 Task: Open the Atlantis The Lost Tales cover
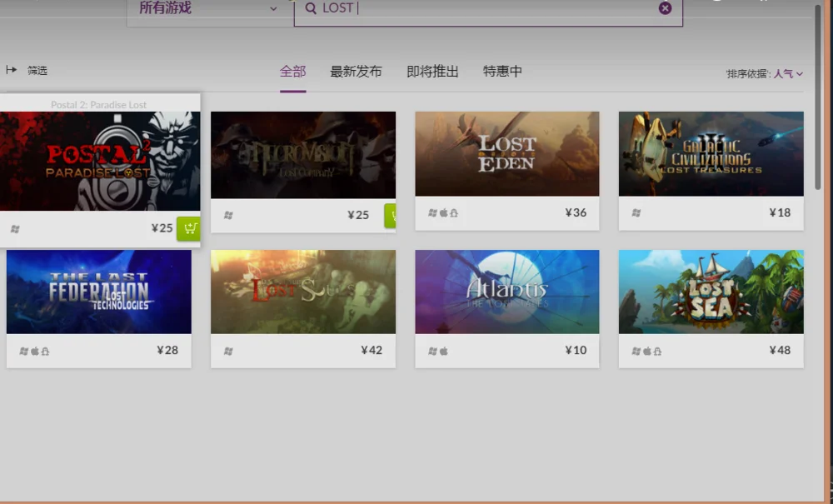[x=506, y=292]
